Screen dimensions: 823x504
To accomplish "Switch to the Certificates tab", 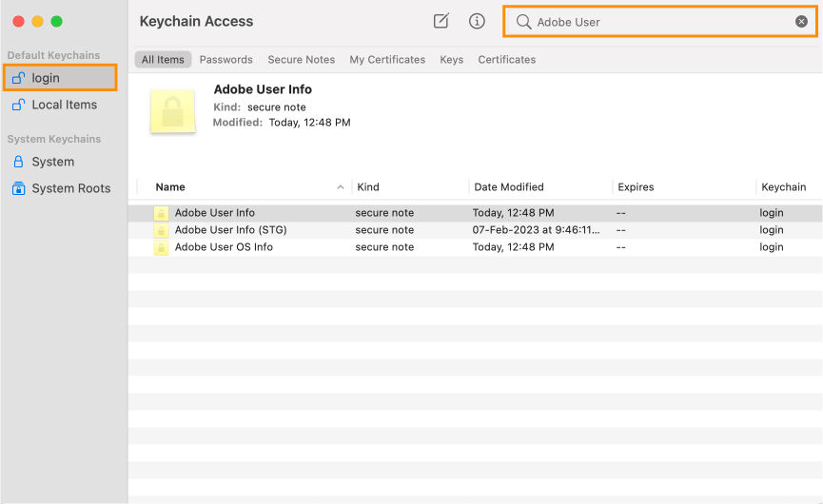I will [506, 59].
